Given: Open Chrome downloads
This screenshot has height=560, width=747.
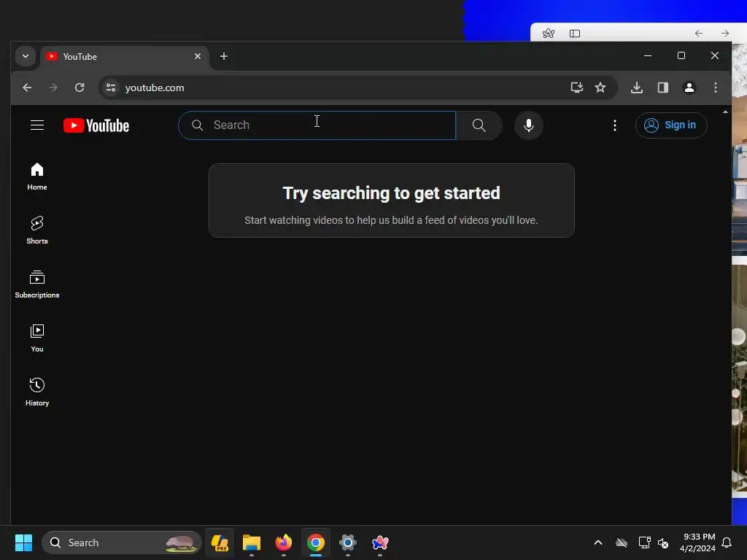Looking at the screenshot, I should (636, 87).
